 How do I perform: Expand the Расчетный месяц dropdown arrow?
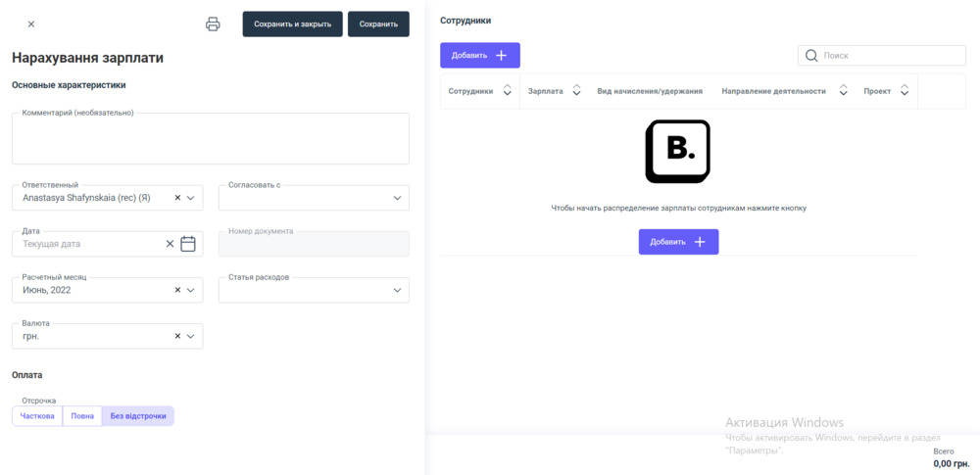coord(191,290)
